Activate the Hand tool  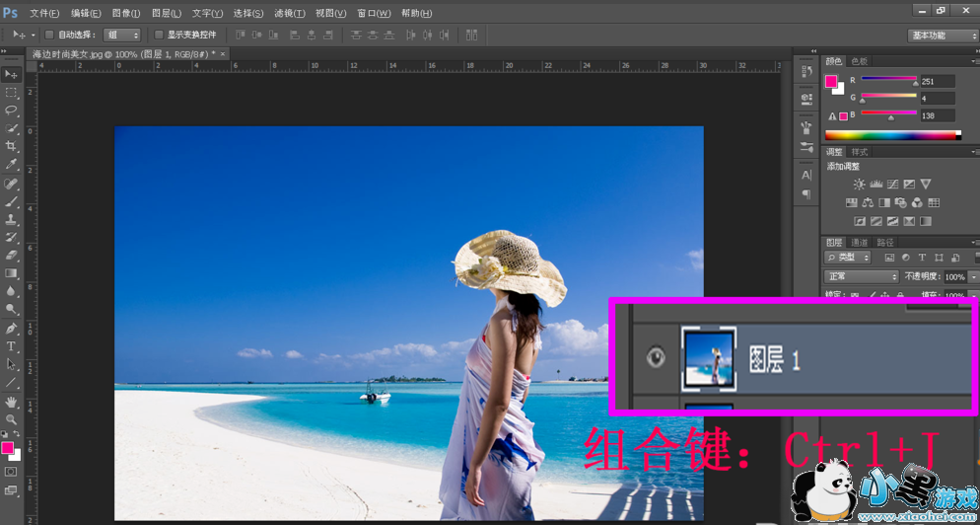coord(12,402)
